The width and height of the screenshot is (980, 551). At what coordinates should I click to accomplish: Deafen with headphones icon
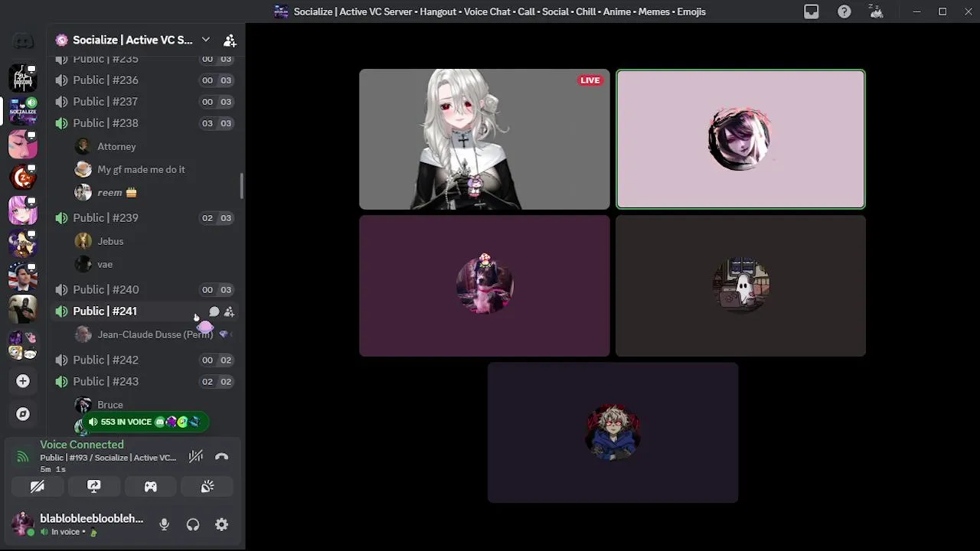coord(193,524)
